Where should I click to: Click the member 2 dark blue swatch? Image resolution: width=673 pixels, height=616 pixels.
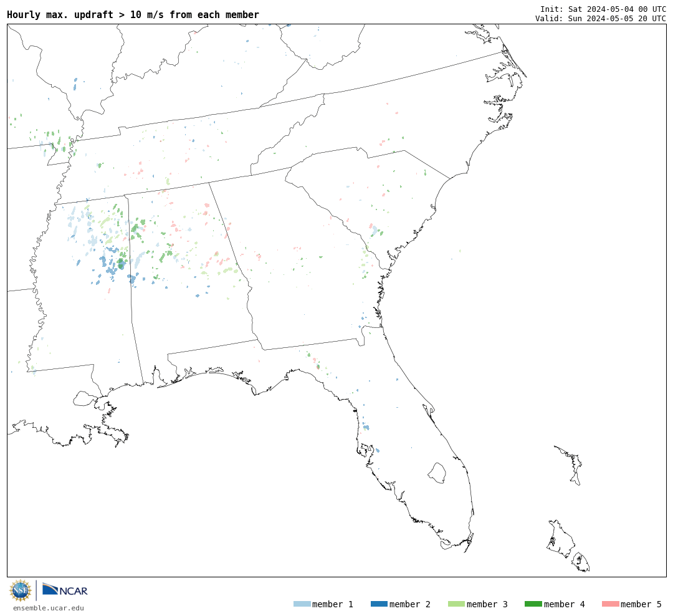click(379, 604)
